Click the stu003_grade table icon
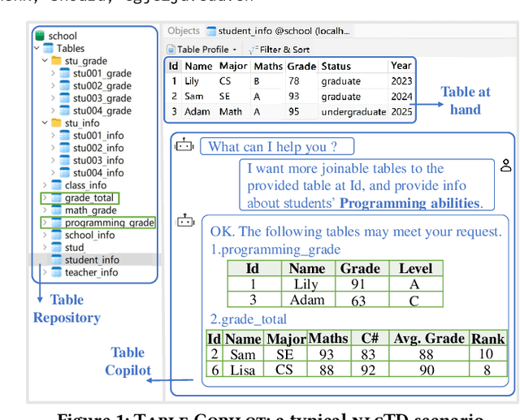Viewport: 520px width, 420px height. (65, 97)
